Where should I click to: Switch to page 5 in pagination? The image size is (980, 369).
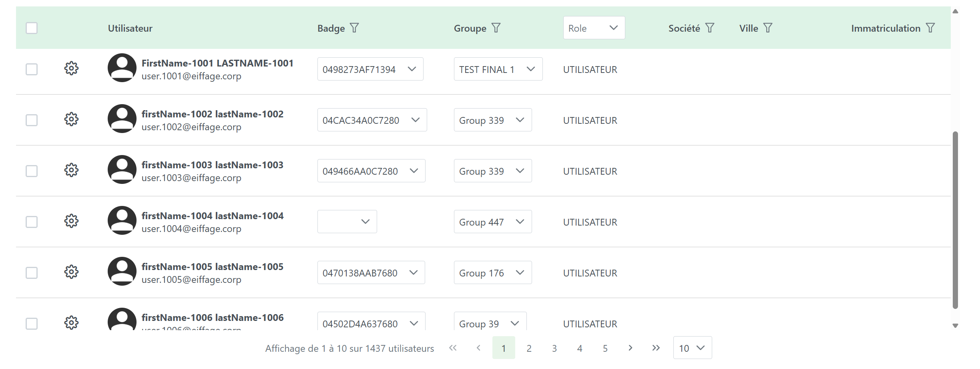pyautogui.click(x=605, y=348)
